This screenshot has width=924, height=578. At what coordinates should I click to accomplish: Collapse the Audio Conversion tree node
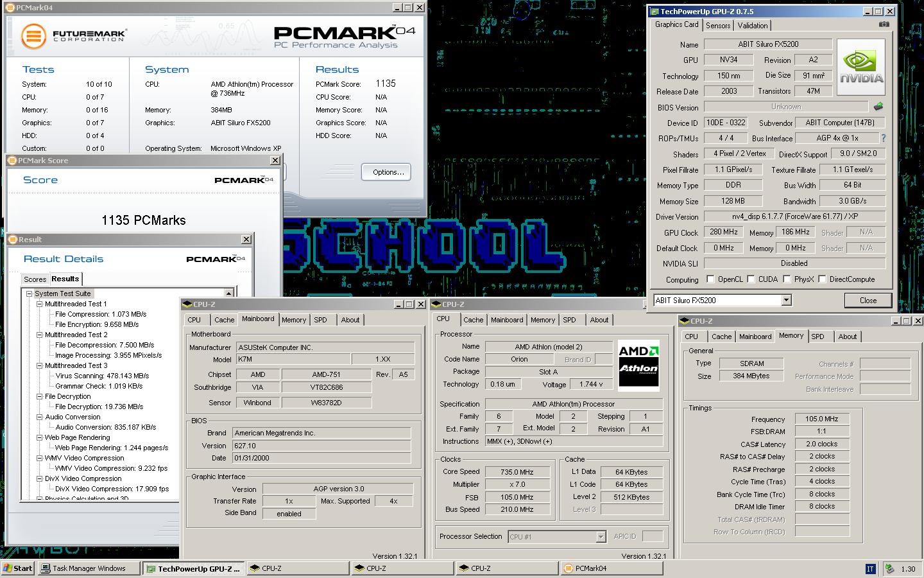(x=39, y=417)
